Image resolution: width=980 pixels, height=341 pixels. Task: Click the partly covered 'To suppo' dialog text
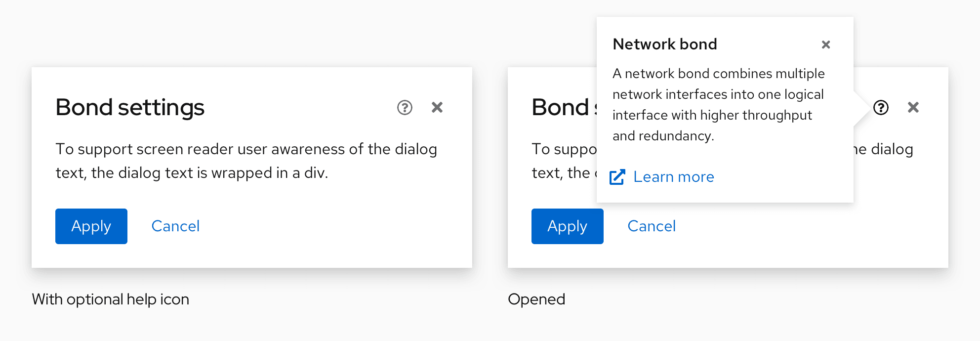click(564, 149)
